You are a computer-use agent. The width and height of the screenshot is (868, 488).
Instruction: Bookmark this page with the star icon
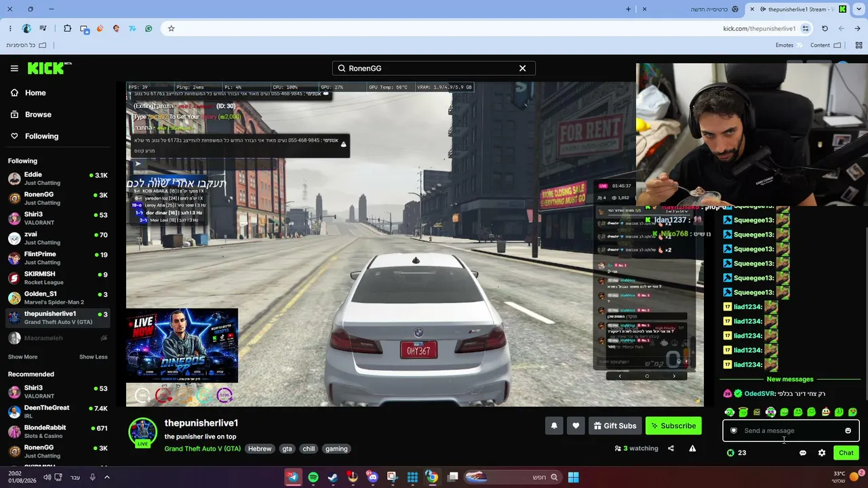point(171,28)
